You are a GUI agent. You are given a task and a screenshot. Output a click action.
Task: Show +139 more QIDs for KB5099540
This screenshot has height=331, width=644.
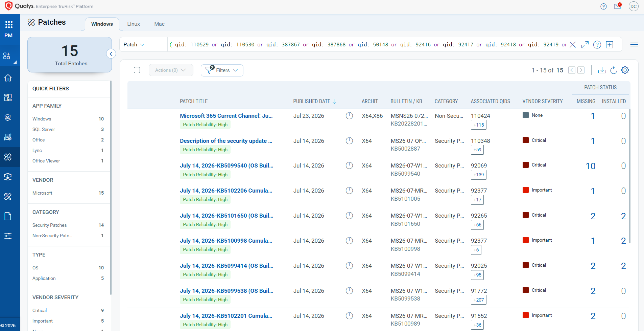click(479, 175)
